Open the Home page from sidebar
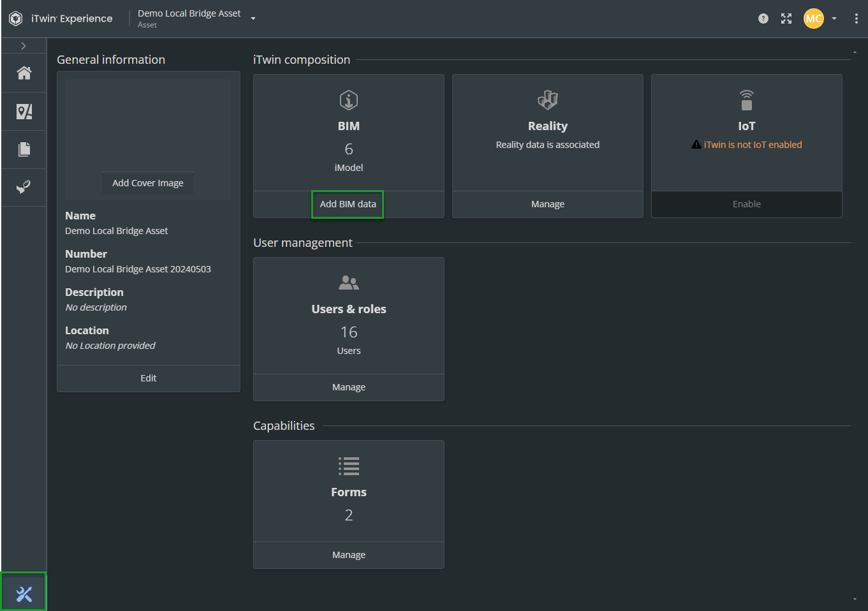 tap(24, 73)
